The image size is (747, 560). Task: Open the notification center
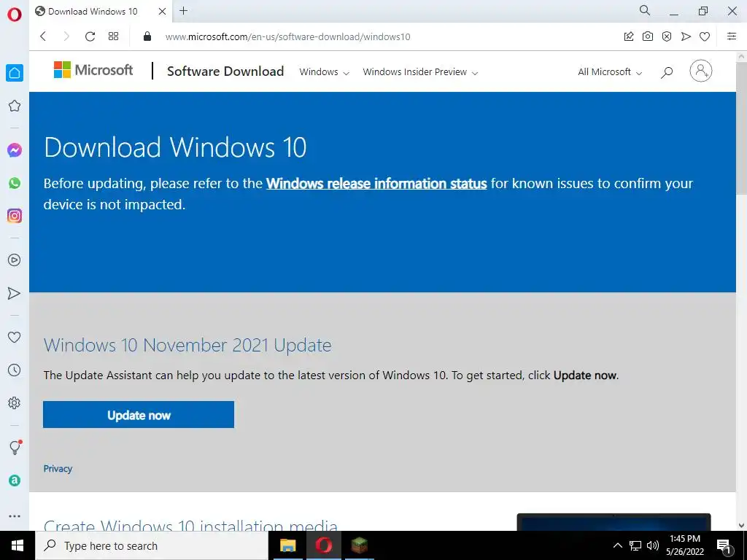pos(724,545)
